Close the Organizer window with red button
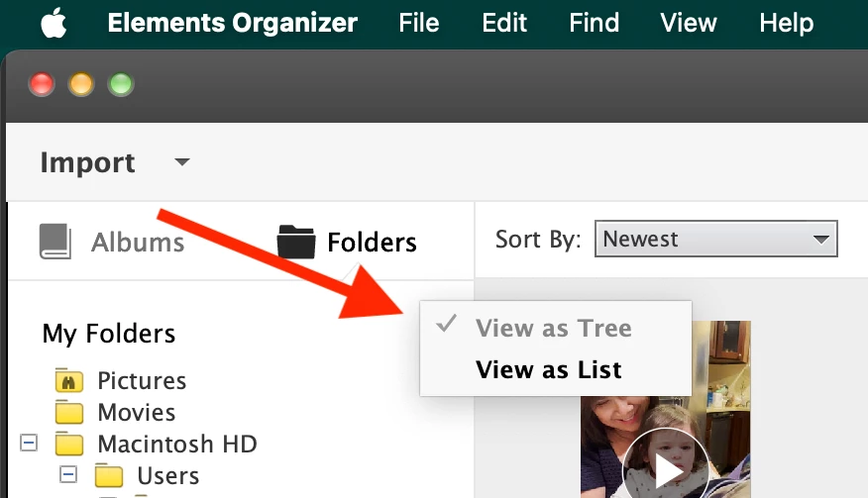This screenshot has height=498, width=868. click(x=42, y=85)
